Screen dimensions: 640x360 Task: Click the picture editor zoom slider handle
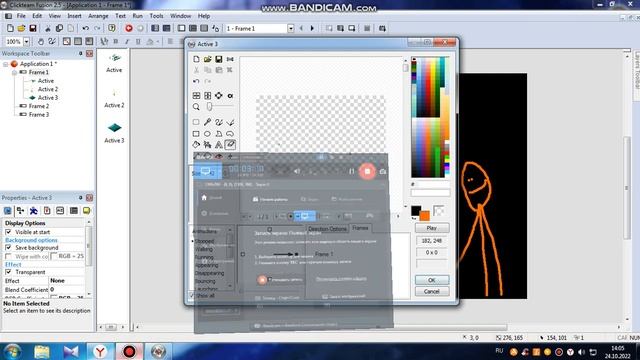[209, 107]
